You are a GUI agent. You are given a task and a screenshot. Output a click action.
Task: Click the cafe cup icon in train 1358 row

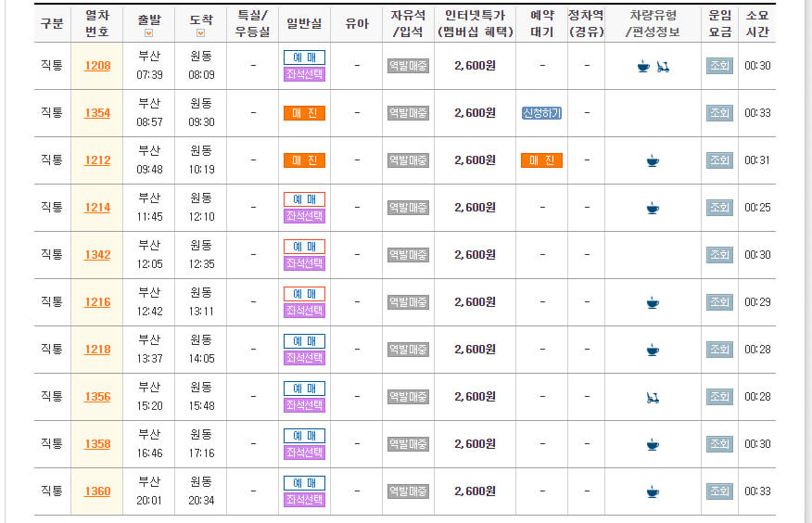coord(653,444)
